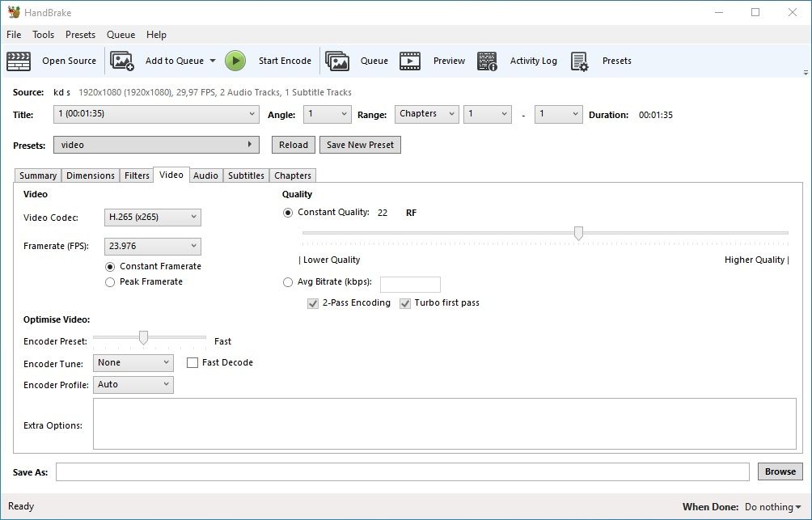Switch to the Audio tab
812x520 pixels.
coord(205,175)
